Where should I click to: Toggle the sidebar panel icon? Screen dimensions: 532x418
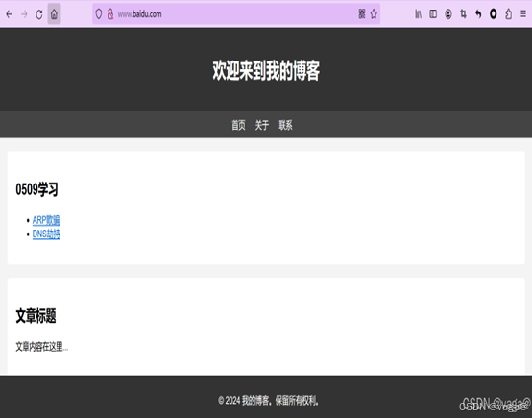click(x=433, y=13)
